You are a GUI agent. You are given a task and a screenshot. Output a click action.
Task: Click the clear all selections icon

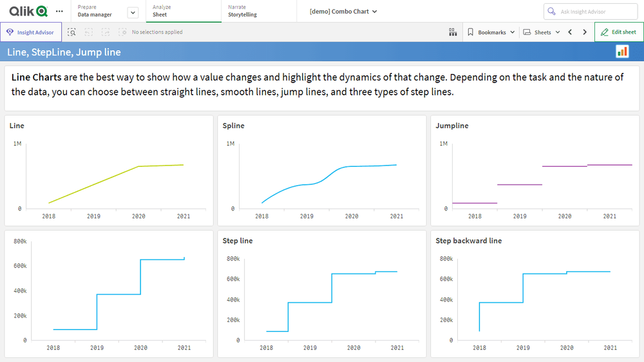pyautogui.click(x=122, y=32)
